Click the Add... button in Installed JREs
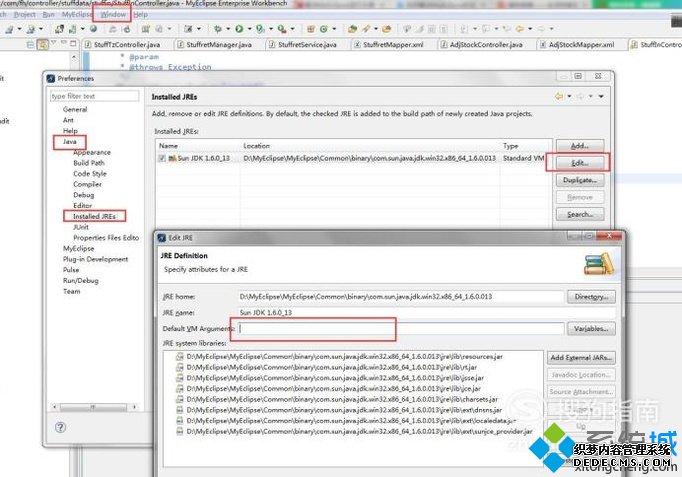 tap(580, 146)
